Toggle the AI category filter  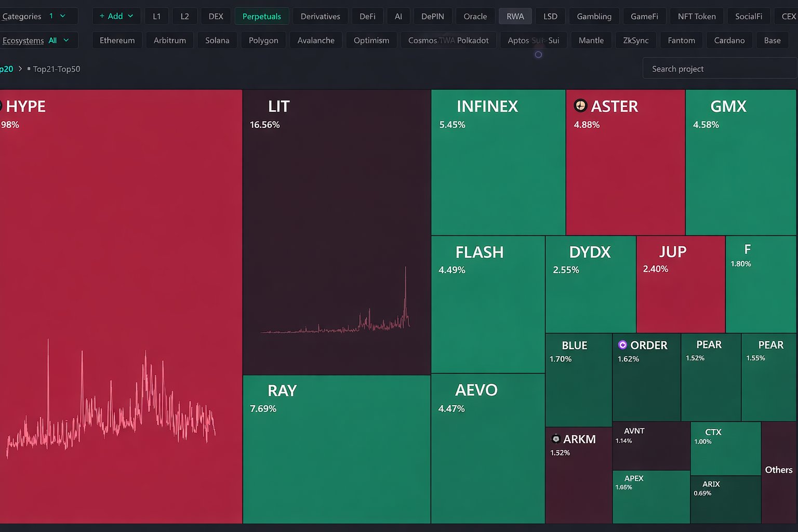[x=398, y=16]
